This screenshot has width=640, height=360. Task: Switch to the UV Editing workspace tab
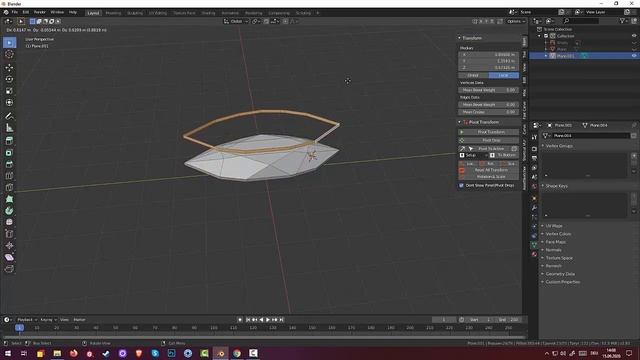pos(158,13)
